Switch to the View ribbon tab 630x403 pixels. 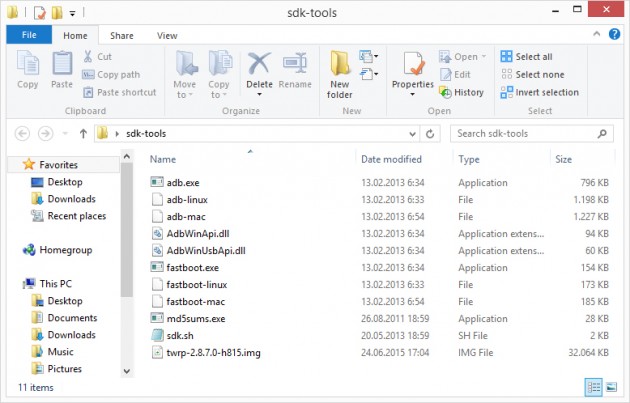pos(167,35)
